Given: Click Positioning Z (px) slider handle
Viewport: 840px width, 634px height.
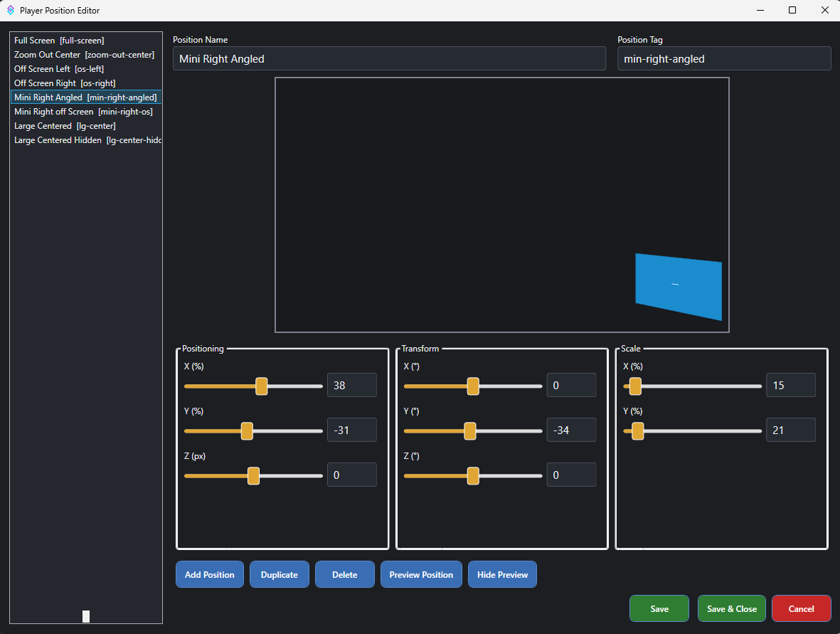Looking at the screenshot, I should (253, 476).
